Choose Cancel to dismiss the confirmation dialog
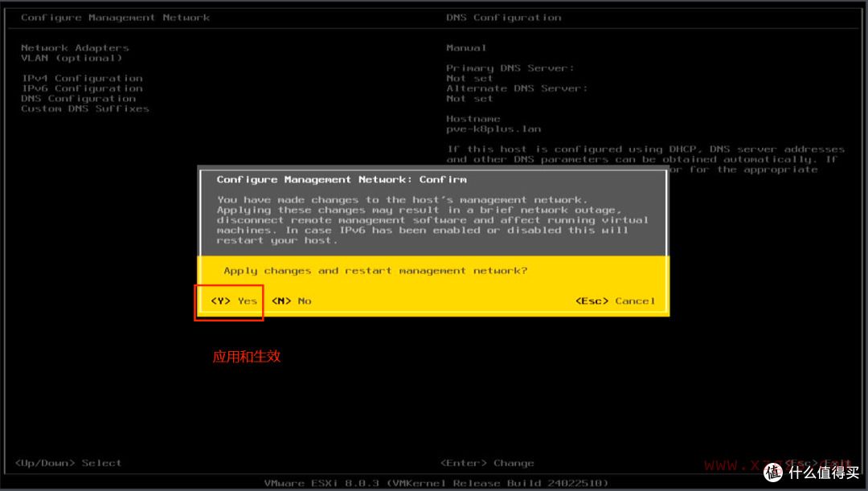 pyautogui.click(x=616, y=301)
